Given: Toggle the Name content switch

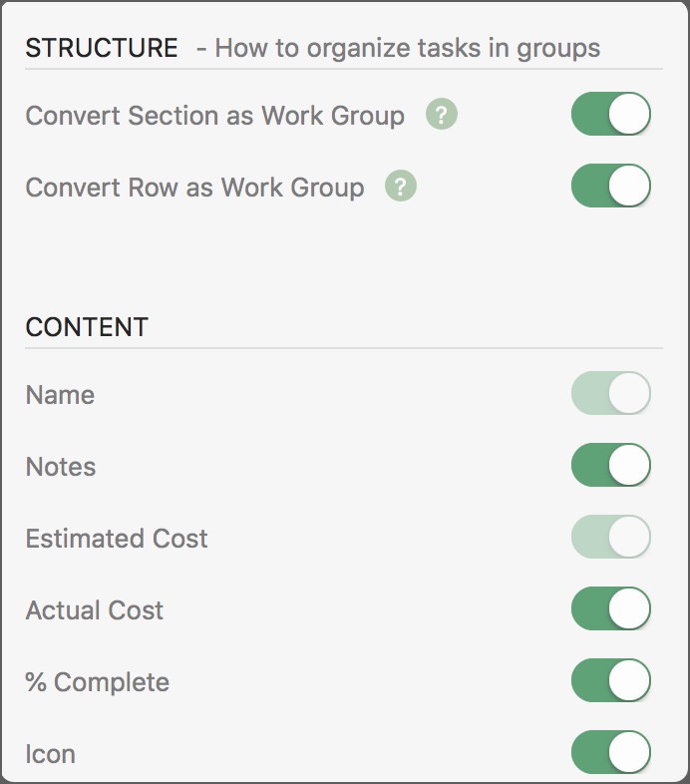Looking at the screenshot, I should click(x=610, y=394).
